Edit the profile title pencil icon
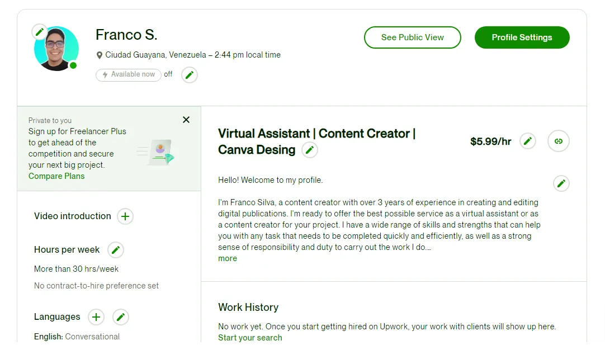 click(x=309, y=150)
